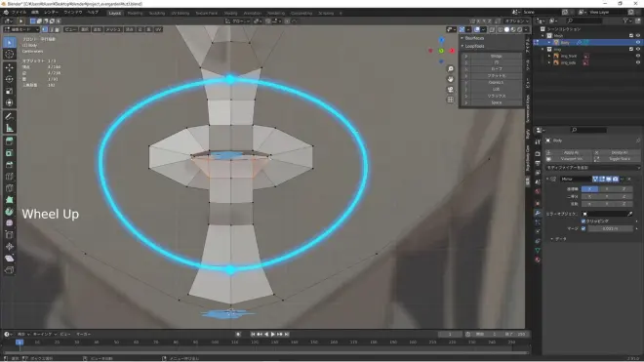Open the Modifier wrench properties tab
The width and height of the screenshot is (644, 362).
tap(538, 213)
